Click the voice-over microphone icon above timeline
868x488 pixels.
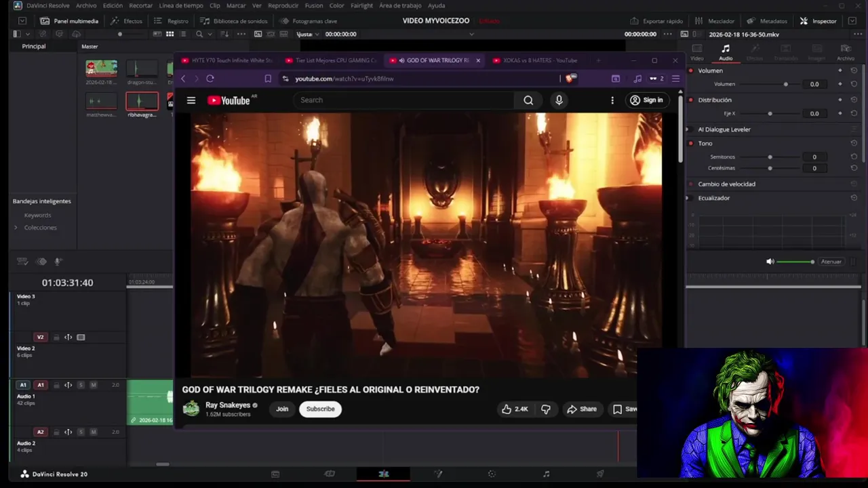pyautogui.click(x=58, y=262)
